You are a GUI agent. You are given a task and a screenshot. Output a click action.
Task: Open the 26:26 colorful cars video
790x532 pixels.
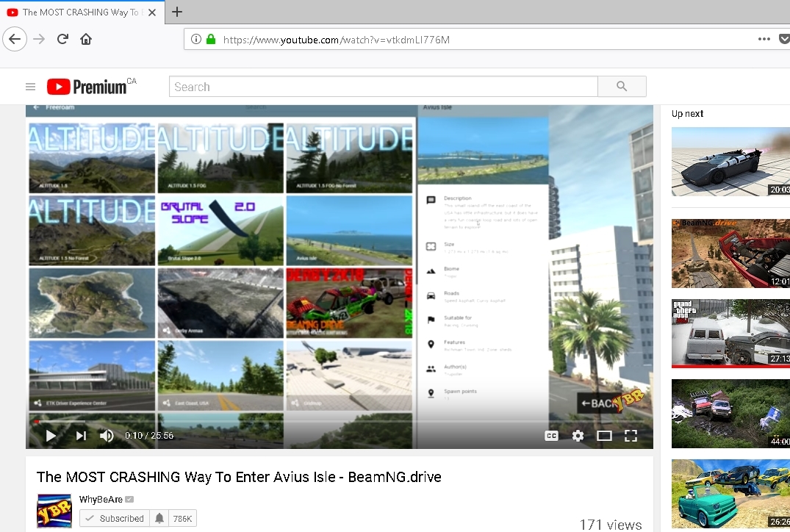click(730, 494)
